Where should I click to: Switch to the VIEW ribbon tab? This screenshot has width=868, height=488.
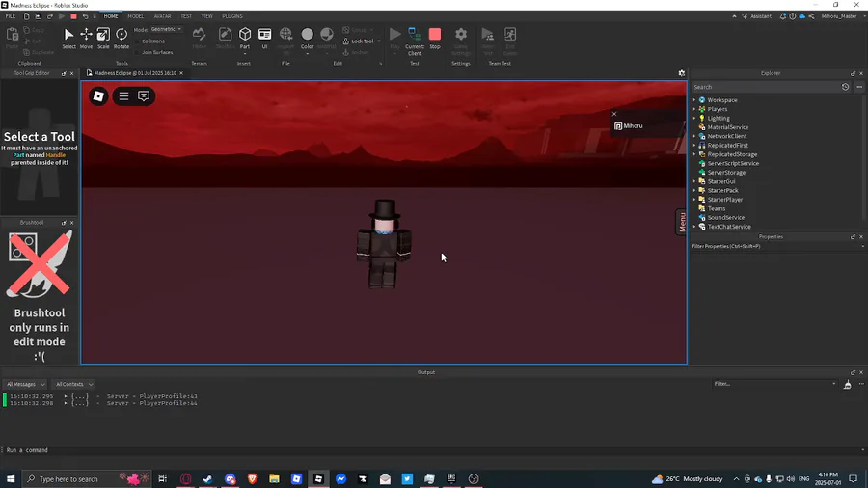pos(207,16)
